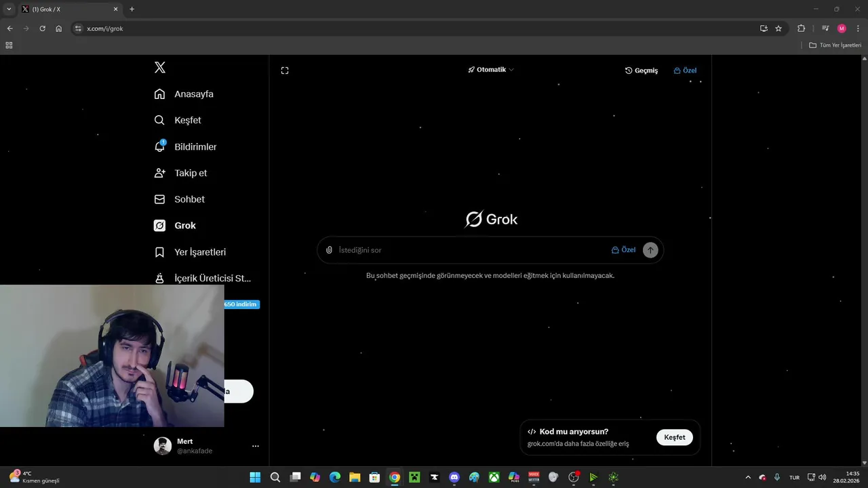This screenshot has width=868, height=488.
Task: Open browser home page
Action: (59, 28)
